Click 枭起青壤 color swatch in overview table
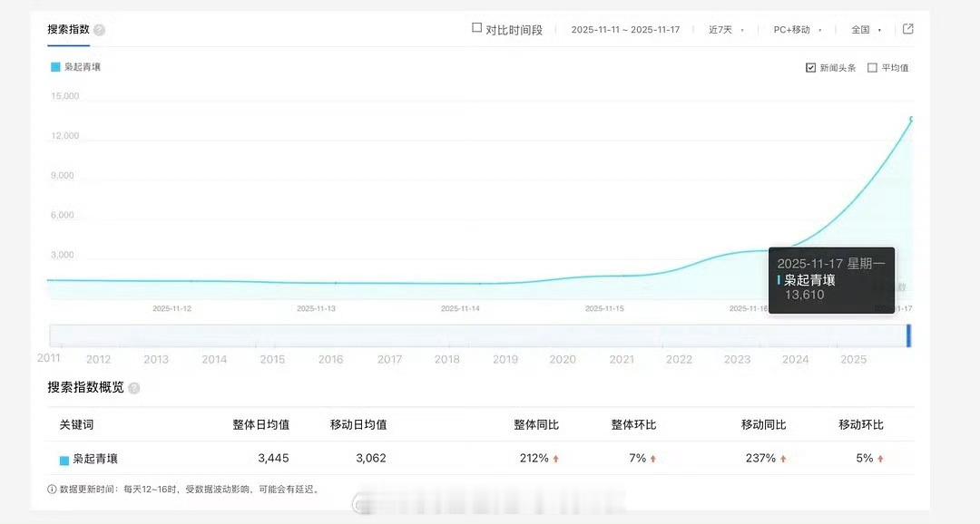The image size is (980, 524). tap(64, 461)
